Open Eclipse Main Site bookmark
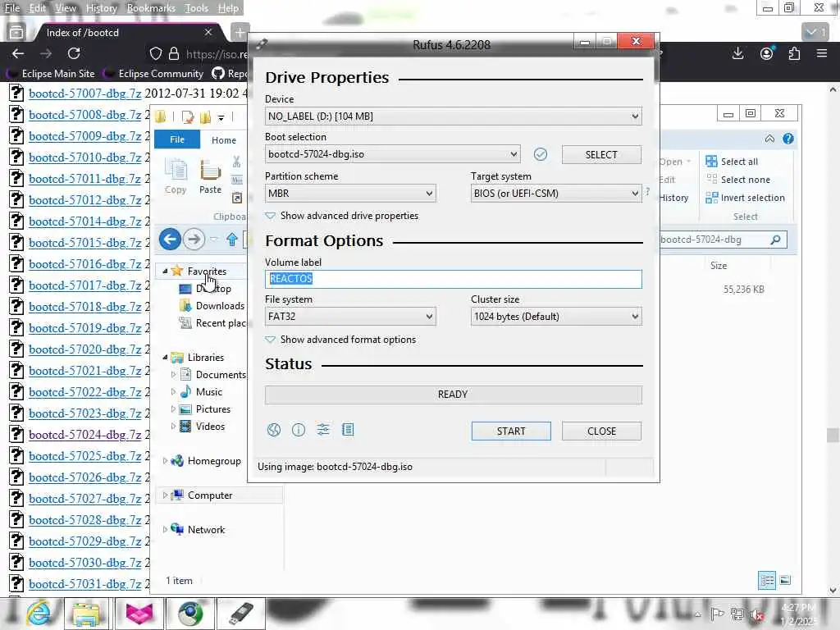The width and height of the screenshot is (840, 630). [x=52, y=73]
